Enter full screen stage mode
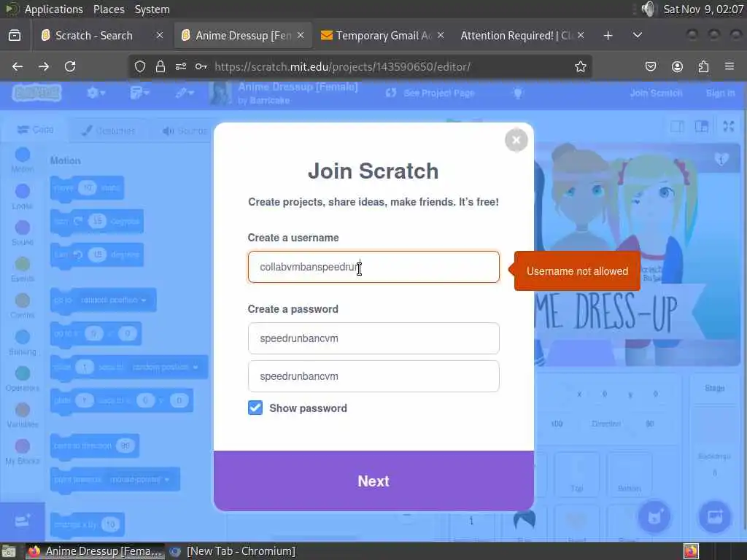Image resolution: width=747 pixels, height=560 pixels. tap(729, 126)
